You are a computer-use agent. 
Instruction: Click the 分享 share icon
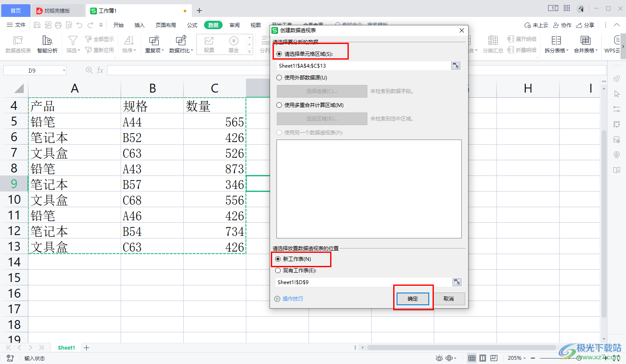click(585, 25)
